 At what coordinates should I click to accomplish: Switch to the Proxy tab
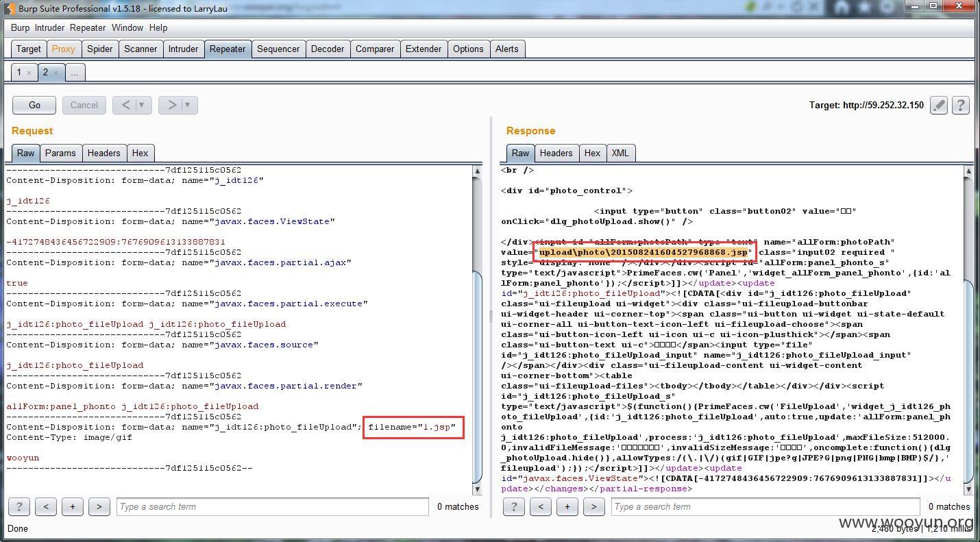[63, 49]
